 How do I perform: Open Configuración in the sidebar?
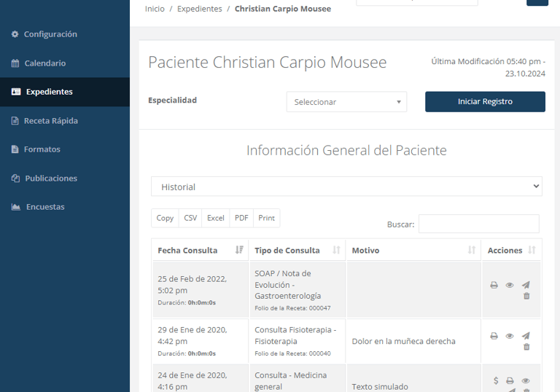[65, 34]
